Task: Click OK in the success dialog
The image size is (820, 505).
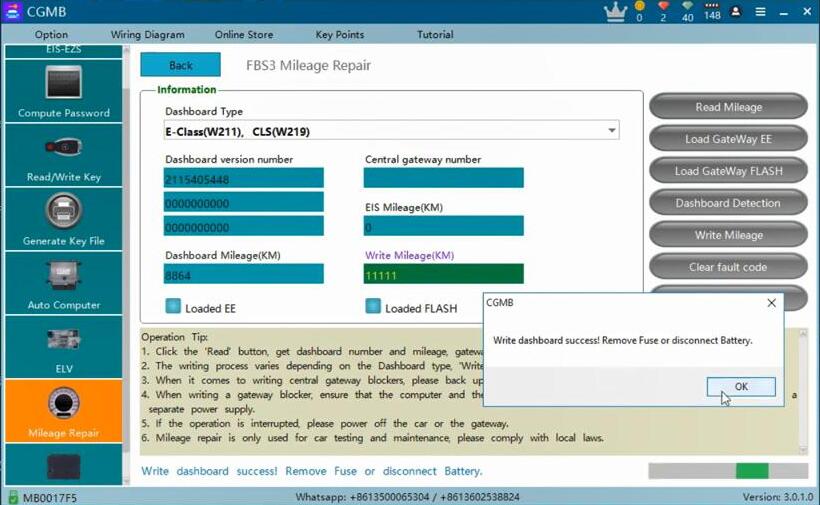Action: (741, 386)
